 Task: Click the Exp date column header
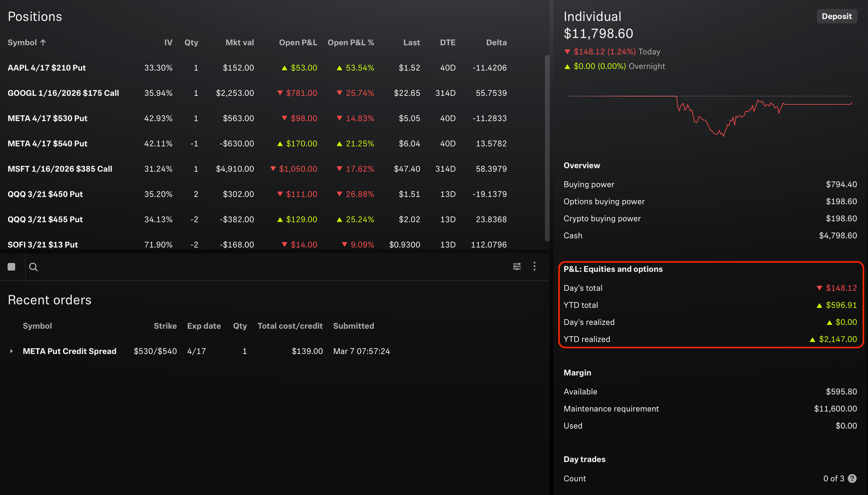204,326
